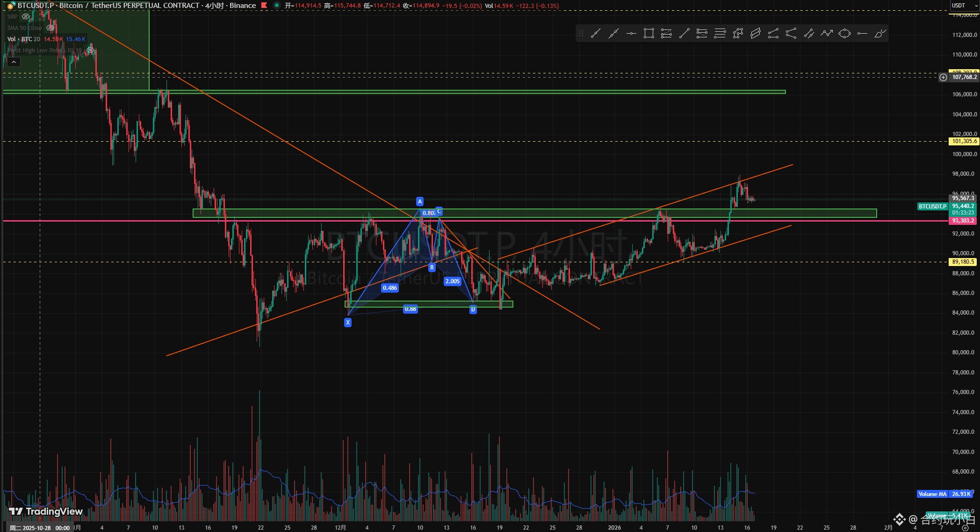Click the 0.486 ratio label
The height and width of the screenshot is (532, 980).
(x=390, y=288)
